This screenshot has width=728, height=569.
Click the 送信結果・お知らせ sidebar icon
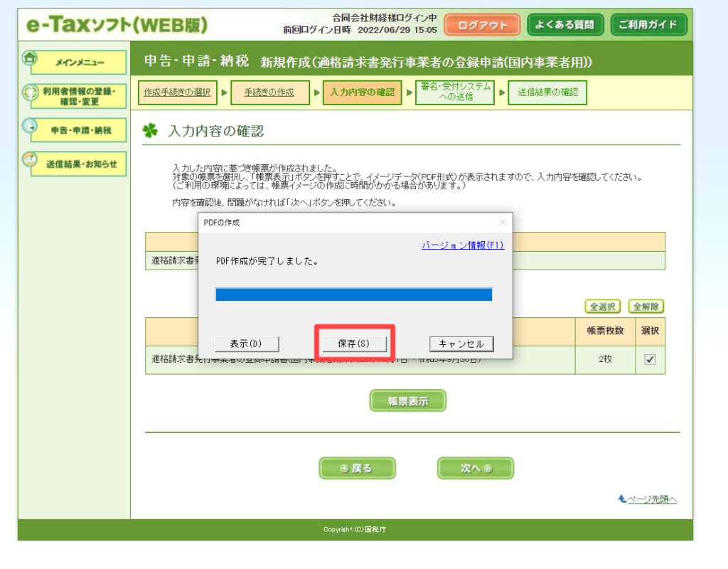coord(30,160)
